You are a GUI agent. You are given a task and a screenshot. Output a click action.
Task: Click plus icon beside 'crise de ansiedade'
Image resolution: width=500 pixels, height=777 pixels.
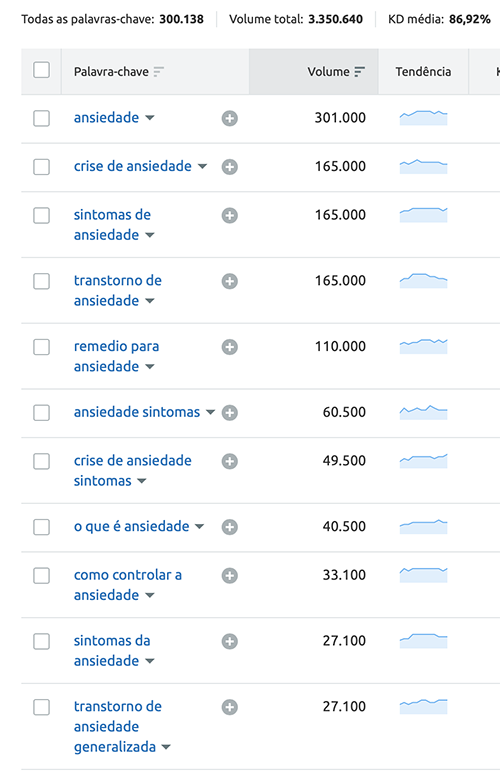pyautogui.click(x=229, y=167)
